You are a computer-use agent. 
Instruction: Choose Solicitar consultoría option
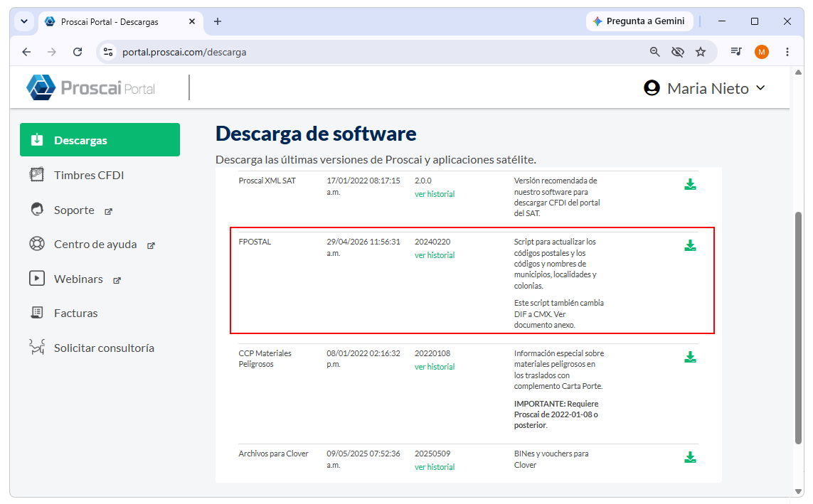[104, 348]
